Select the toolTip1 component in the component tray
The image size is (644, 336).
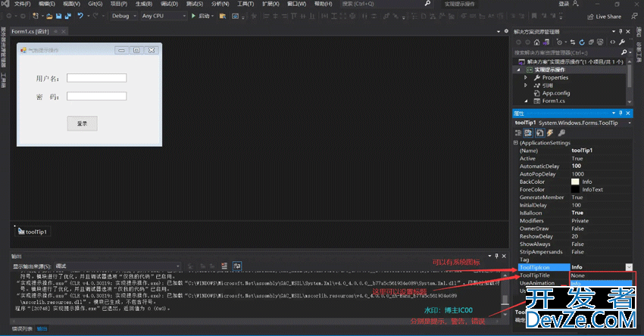click(33, 232)
